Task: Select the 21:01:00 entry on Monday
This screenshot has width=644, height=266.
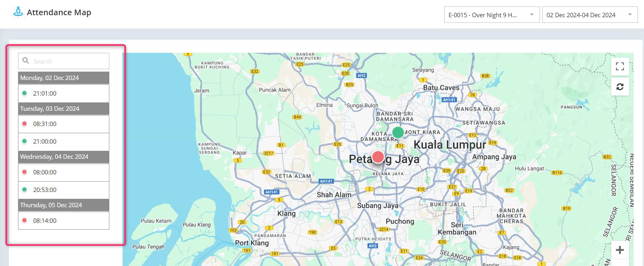Action: [64, 93]
